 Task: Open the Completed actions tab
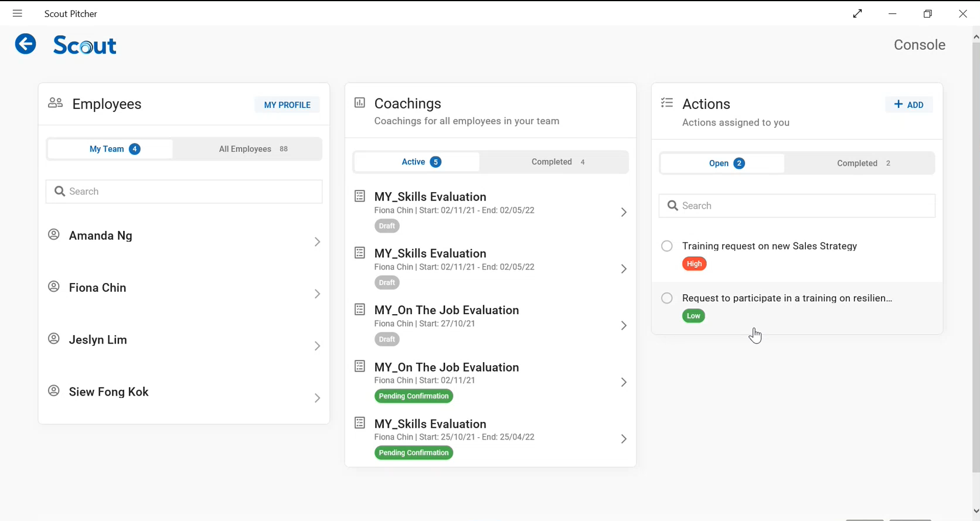pyautogui.click(x=863, y=164)
